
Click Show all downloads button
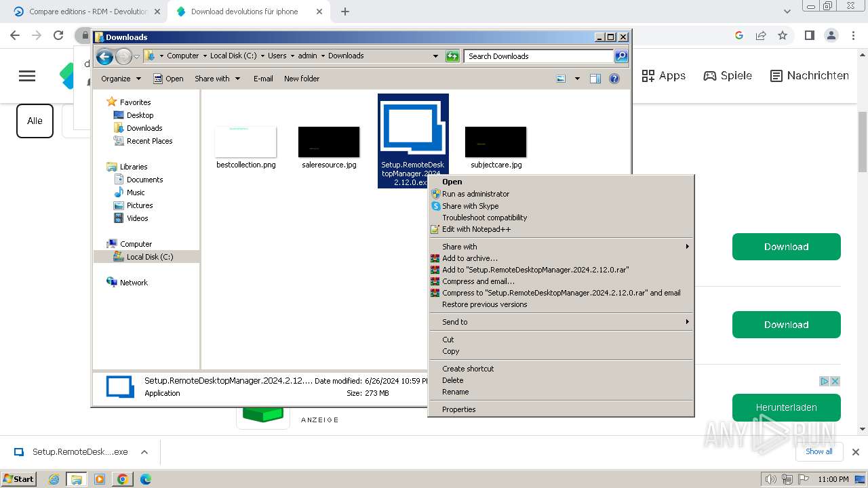[x=818, y=451]
